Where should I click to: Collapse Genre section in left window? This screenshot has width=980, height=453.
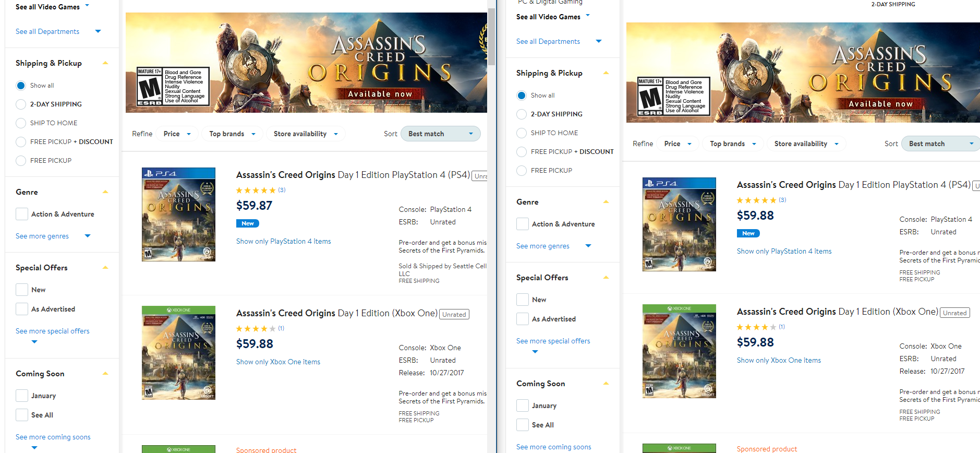tap(105, 192)
